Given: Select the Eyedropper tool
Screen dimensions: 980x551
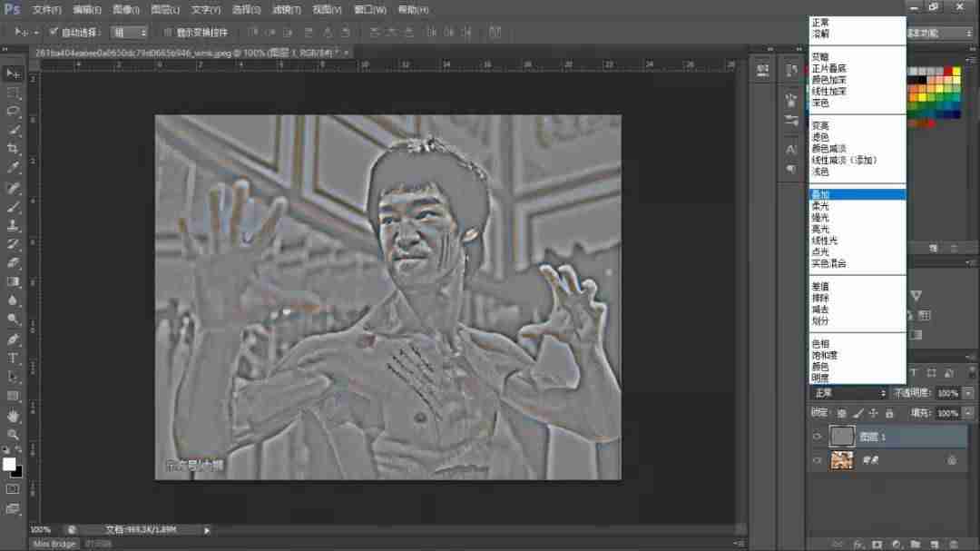Looking at the screenshot, I should (13, 168).
